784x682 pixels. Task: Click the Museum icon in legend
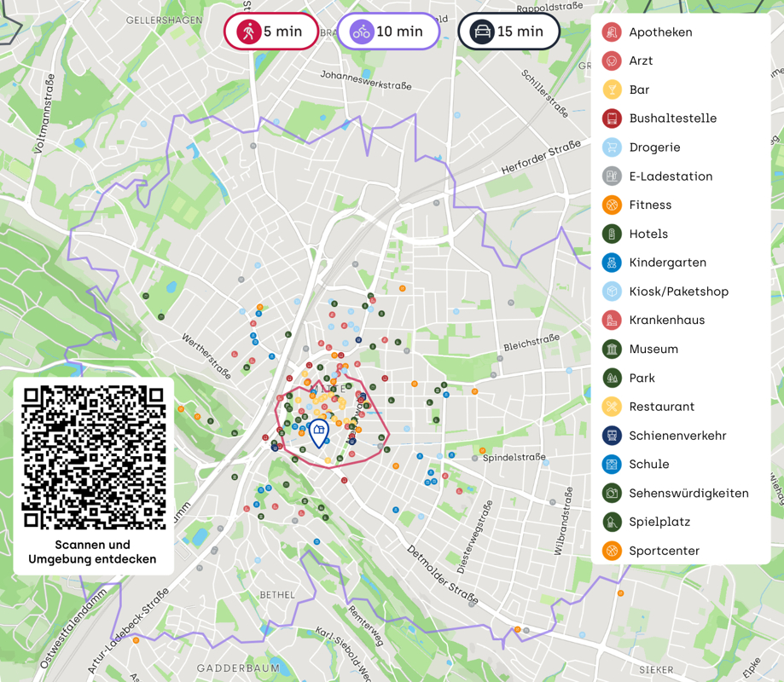(x=611, y=349)
